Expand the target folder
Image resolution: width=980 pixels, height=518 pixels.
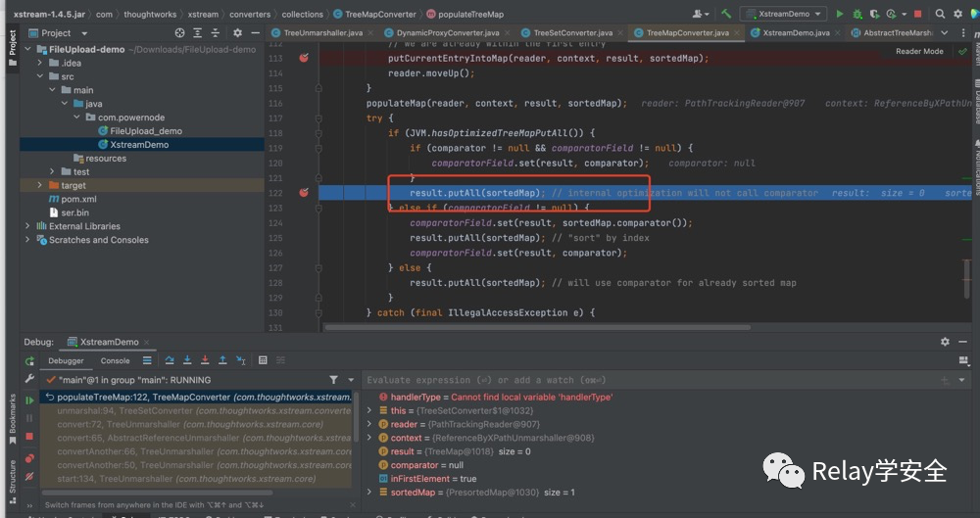[40, 186]
